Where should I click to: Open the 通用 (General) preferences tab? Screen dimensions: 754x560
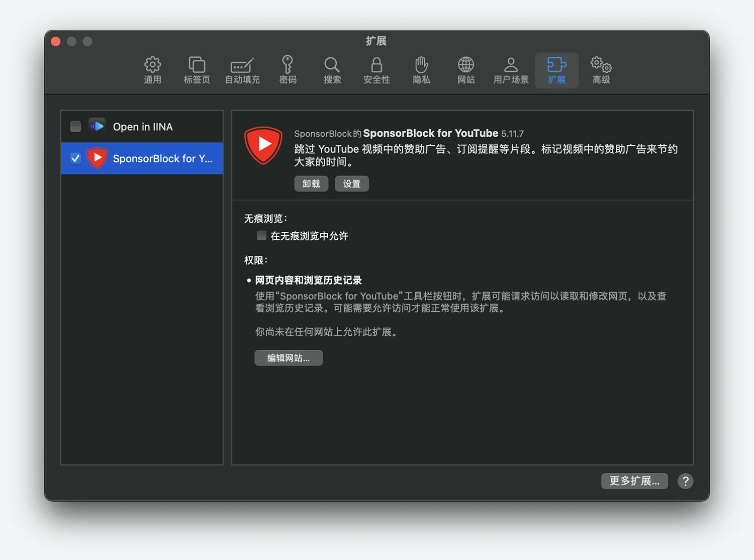click(x=152, y=70)
